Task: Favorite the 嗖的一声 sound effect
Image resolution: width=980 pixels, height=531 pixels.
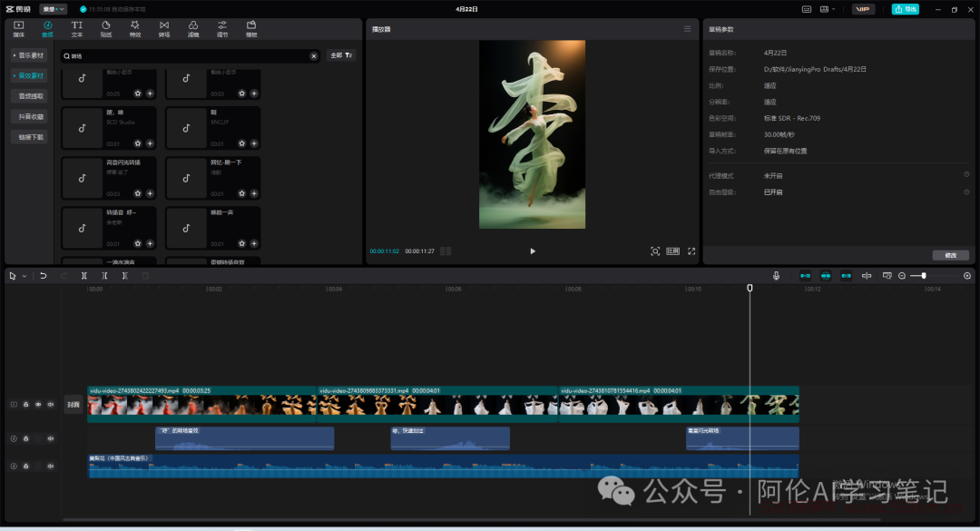Action: (x=242, y=243)
